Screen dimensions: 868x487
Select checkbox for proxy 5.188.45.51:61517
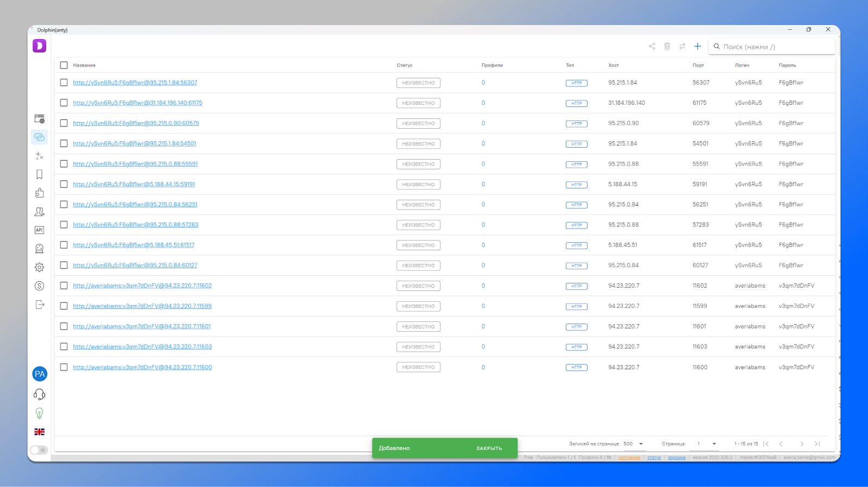(64, 245)
